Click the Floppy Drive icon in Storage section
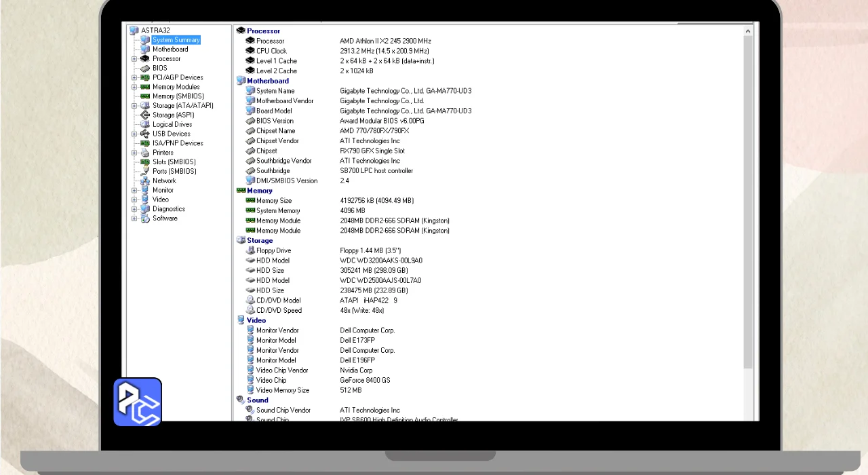This screenshot has height=475, width=868. coord(250,251)
